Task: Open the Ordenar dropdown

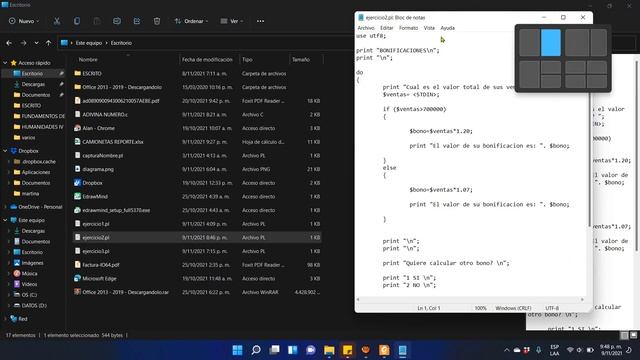Action: [x=191, y=21]
